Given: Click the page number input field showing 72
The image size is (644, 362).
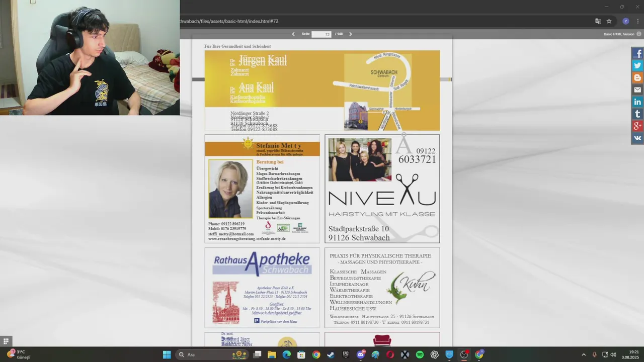Looking at the screenshot, I should [x=321, y=34].
